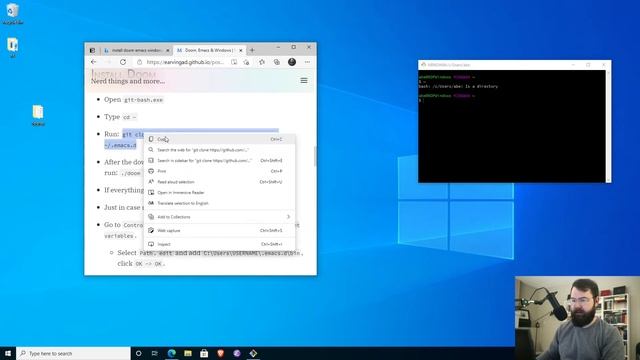Open Immersive Reader icon in address bar
Screen dimensions: 640x360
click(x=234, y=62)
